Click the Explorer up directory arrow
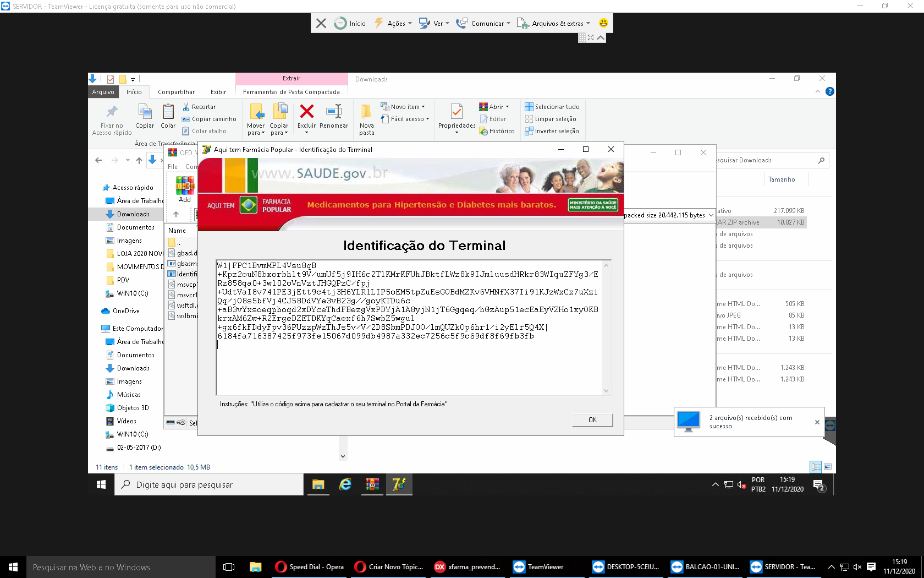This screenshot has height=578, width=924. 139,160
